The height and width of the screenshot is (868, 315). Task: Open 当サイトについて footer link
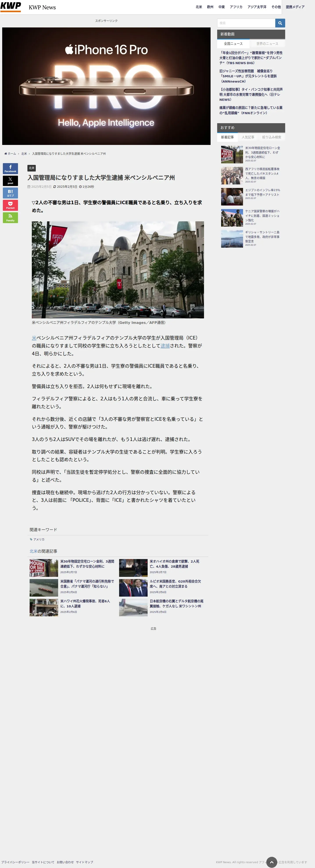point(43,862)
